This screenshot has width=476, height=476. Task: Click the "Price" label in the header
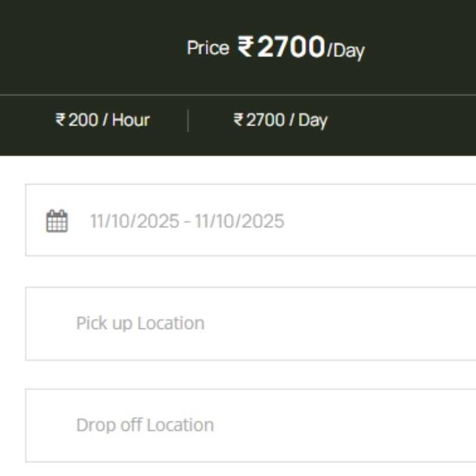208,48
